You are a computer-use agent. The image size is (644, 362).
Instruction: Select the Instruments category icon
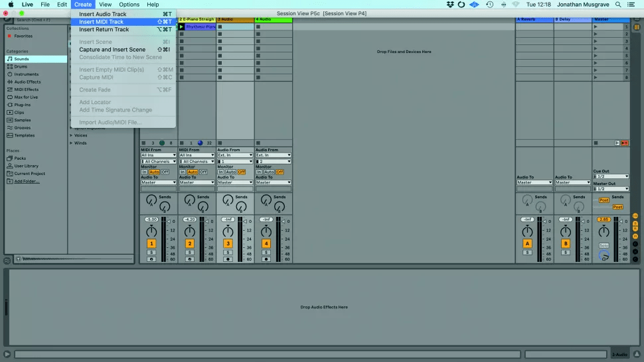[x=9, y=74]
